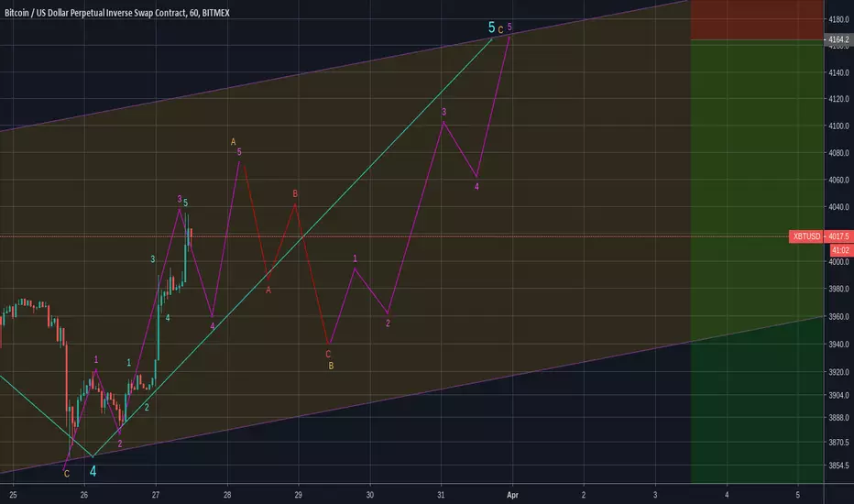Select the Apr label on the time axis
The height and width of the screenshot is (504, 854).
coord(512,495)
